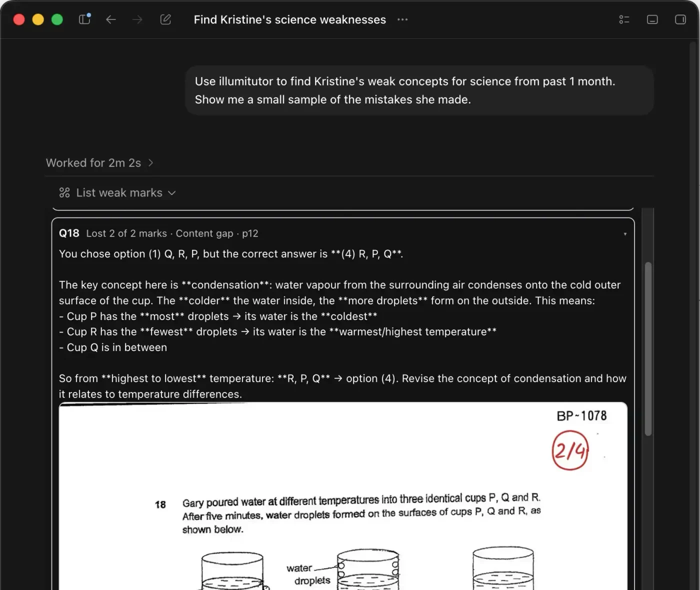
Task: Click the red 2/4 score circle on worksheet
Action: [570, 450]
